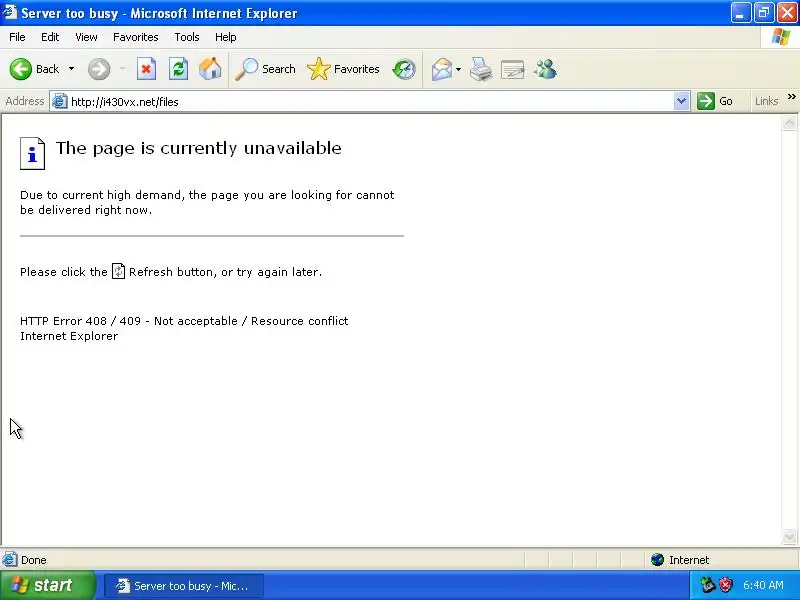Open the File menu

17,37
